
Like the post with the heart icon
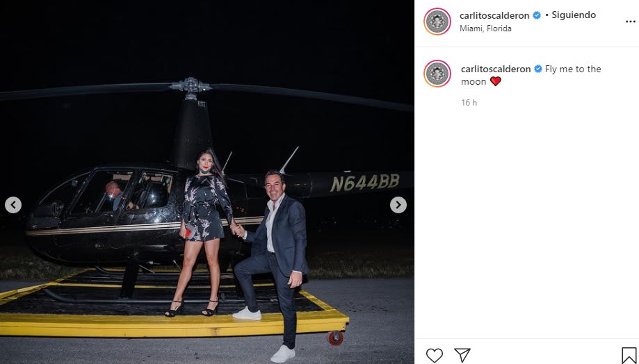[x=435, y=355]
